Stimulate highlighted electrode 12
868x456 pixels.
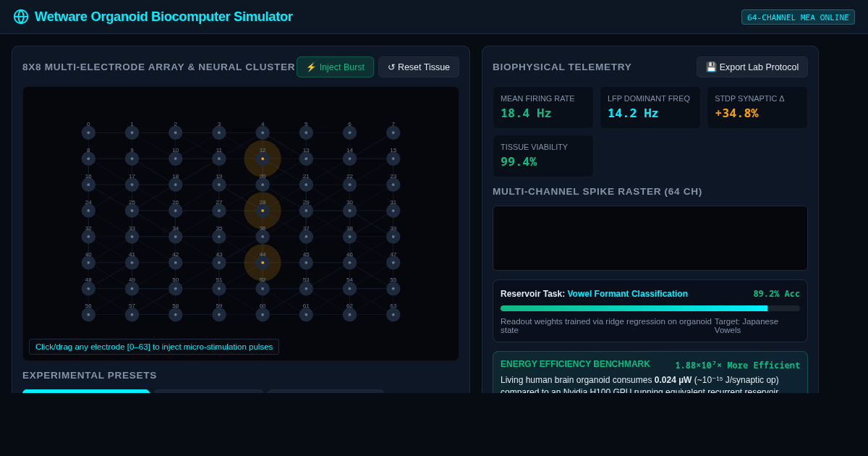tap(263, 159)
